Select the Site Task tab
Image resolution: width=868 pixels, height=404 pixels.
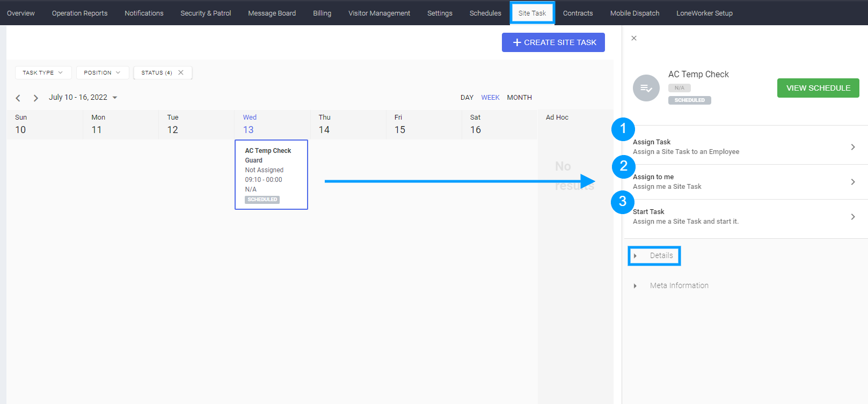coord(532,13)
